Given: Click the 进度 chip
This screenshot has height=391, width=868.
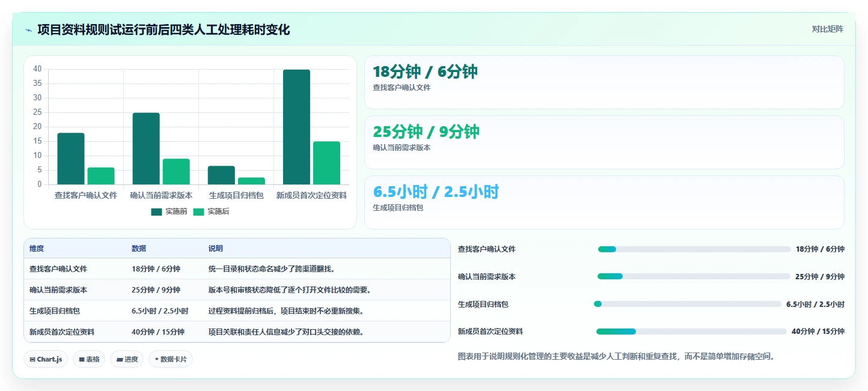Looking at the screenshot, I should tap(127, 359).
